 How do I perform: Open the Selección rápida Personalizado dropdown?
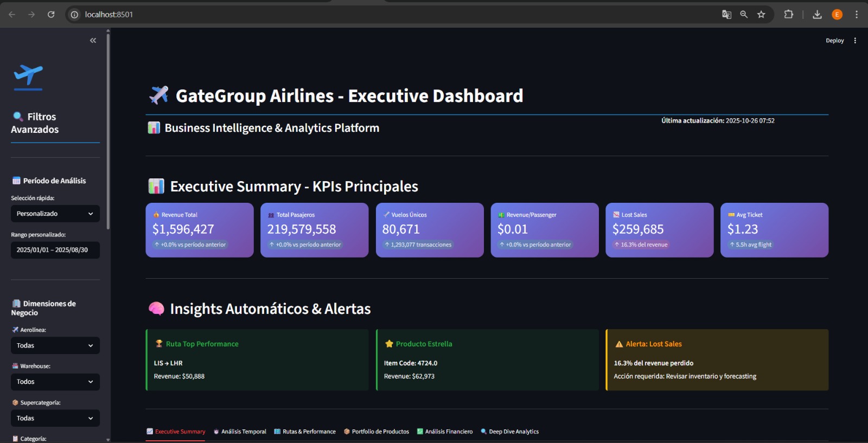tap(55, 214)
